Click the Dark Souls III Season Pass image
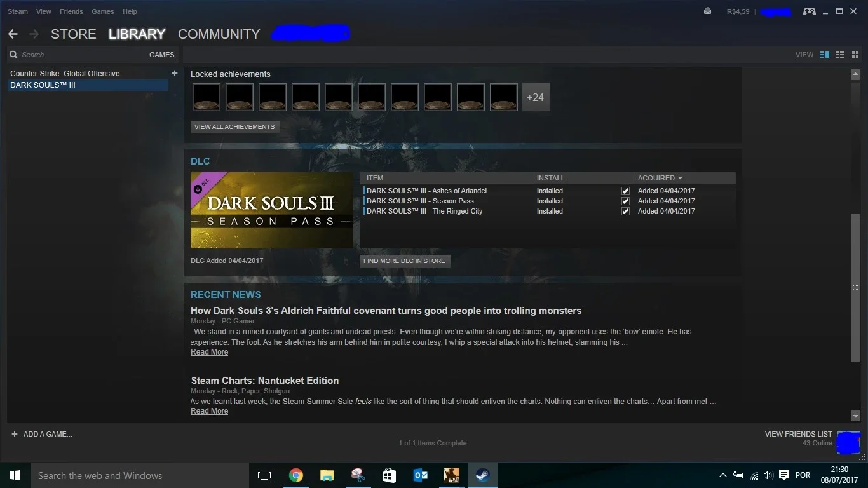868x488 pixels. coord(272,210)
